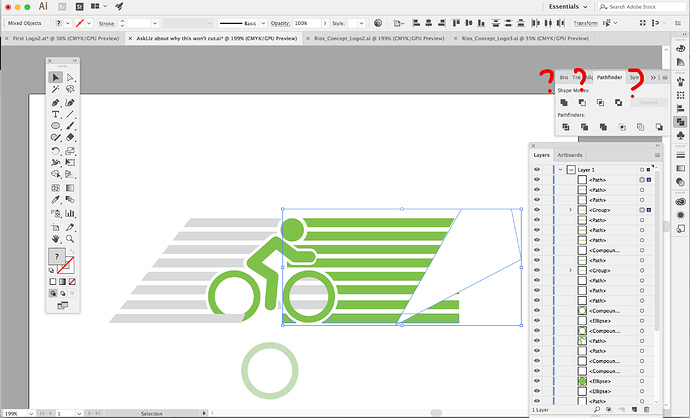Click the Crop pathfinder icon
Viewport: 690px width, 418px height.
click(622, 127)
